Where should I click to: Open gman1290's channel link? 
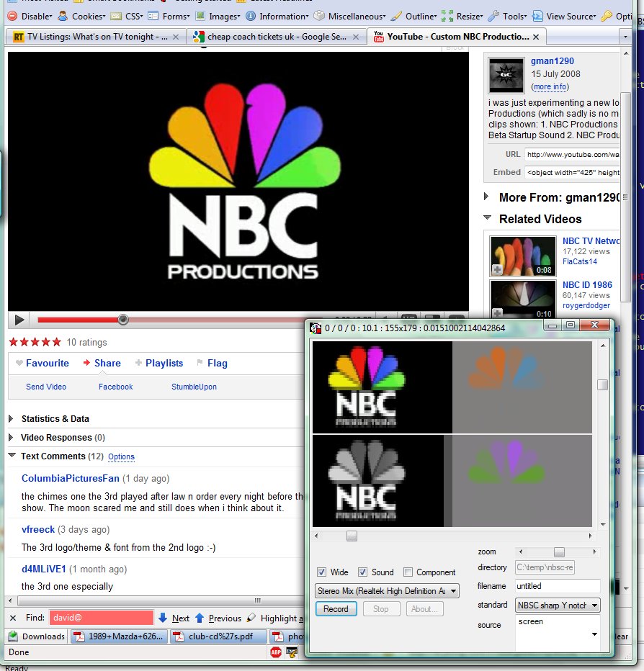tap(553, 61)
